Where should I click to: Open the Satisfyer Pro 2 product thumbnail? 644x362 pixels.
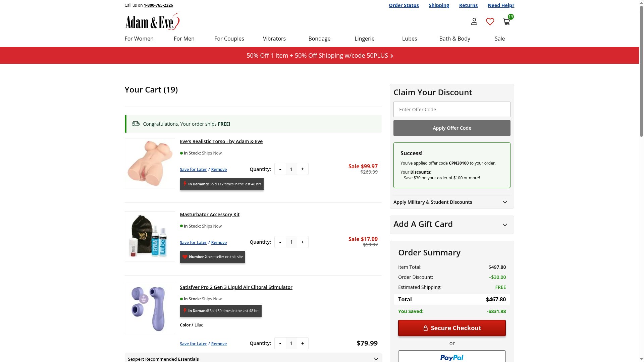pos(150,309)
